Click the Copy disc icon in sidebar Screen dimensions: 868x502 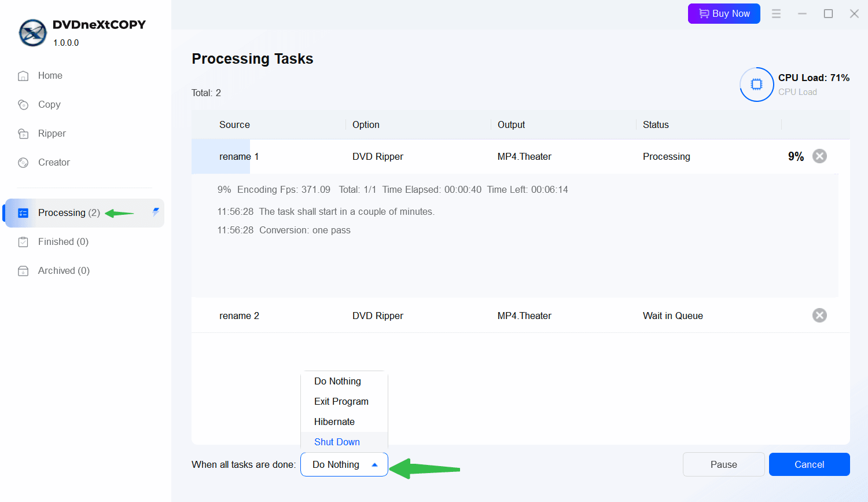[x=23, y=105]
